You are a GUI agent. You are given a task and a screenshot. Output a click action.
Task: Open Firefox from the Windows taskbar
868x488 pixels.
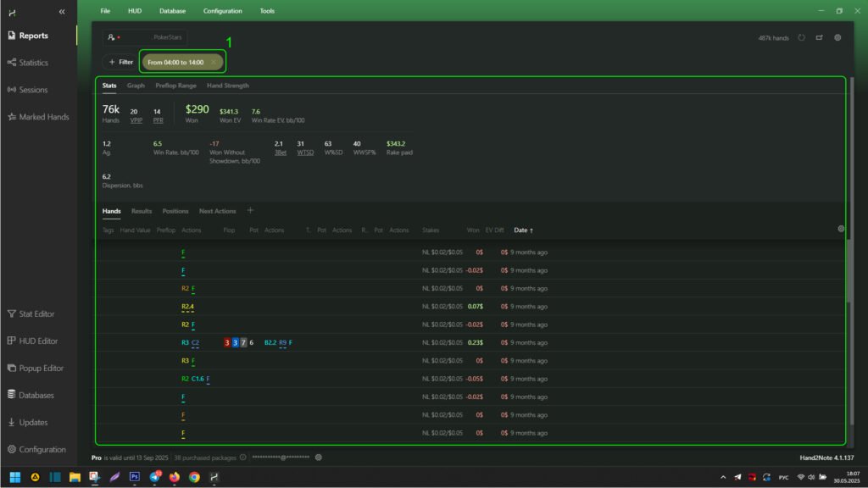point(175,477)
